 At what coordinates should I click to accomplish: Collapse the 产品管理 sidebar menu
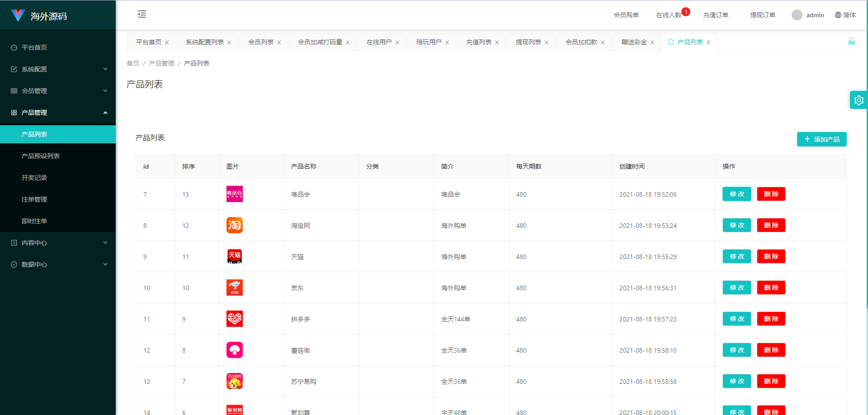click(x=58, y=113)
